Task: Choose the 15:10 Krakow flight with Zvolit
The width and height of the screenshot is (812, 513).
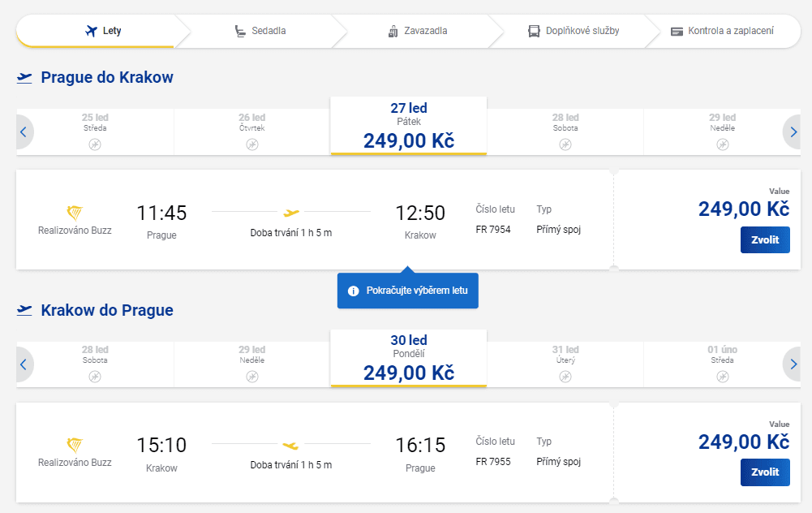Action: click(x=765, y=472)
